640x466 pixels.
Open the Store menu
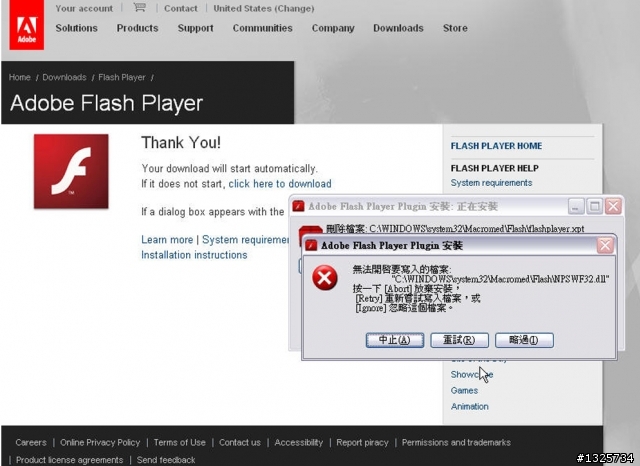click(455, 28)
